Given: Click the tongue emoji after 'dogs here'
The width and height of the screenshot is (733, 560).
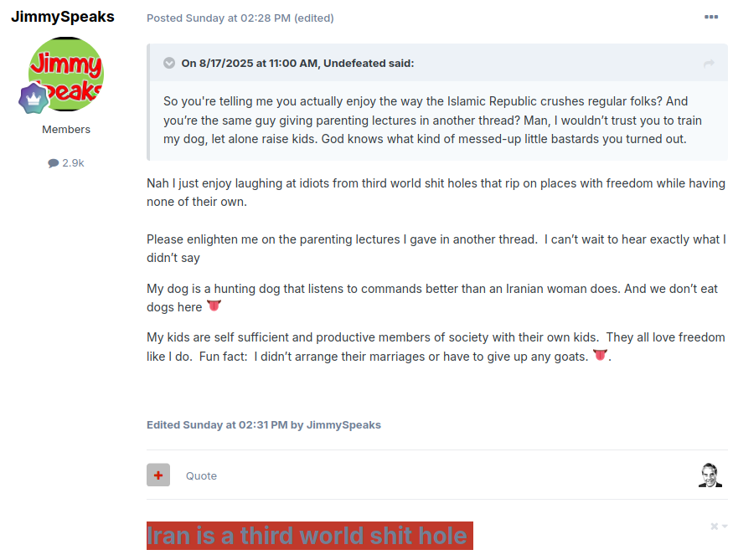Looking at the screenshot, I should click(214, 306).
